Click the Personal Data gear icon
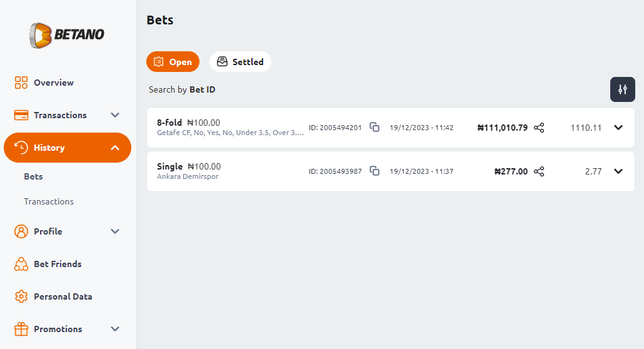This screenshot has width=644, height=349. click(x=21, y=296)
